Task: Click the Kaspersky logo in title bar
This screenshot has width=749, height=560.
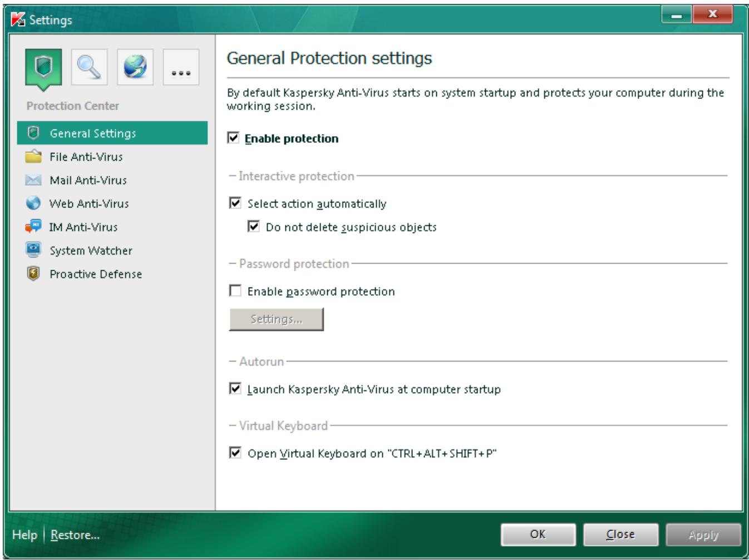Action: 19,20
